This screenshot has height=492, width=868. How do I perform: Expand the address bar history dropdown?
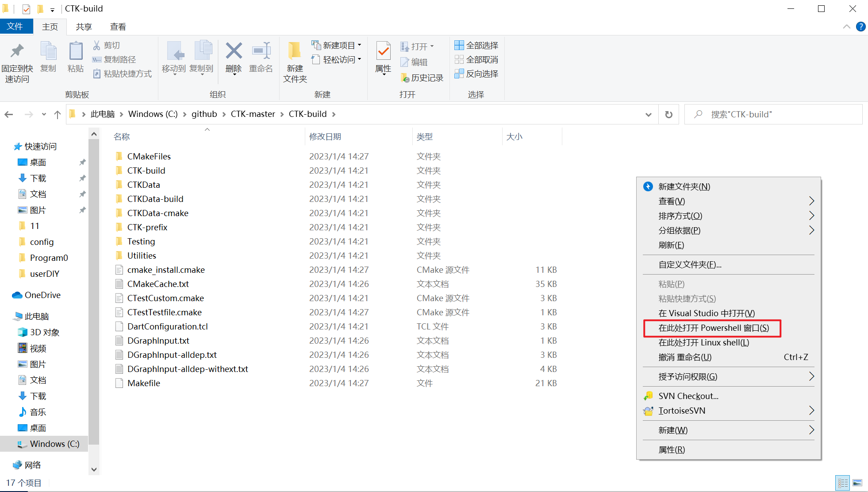[649, 115]
